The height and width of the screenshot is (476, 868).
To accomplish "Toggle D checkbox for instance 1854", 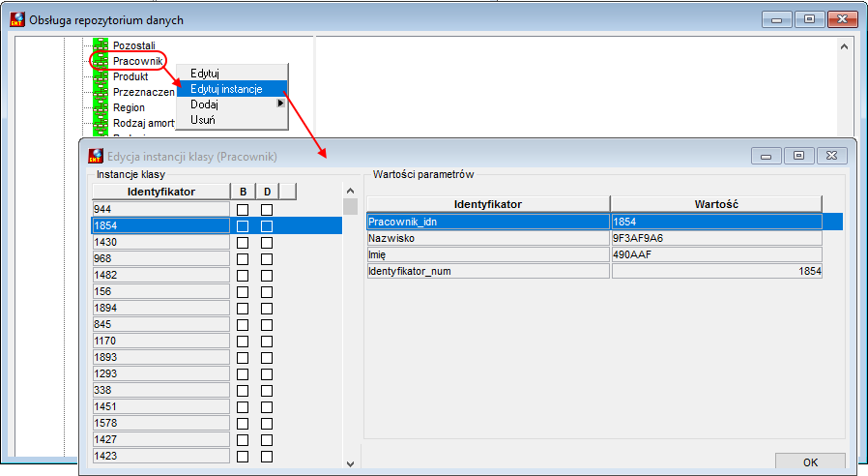I will [267, 226].
